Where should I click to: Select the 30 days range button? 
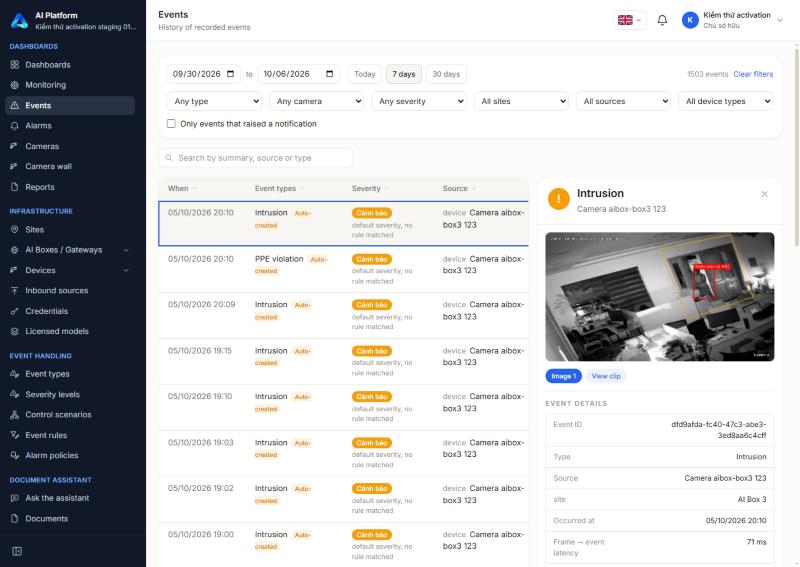coord(446,74)
